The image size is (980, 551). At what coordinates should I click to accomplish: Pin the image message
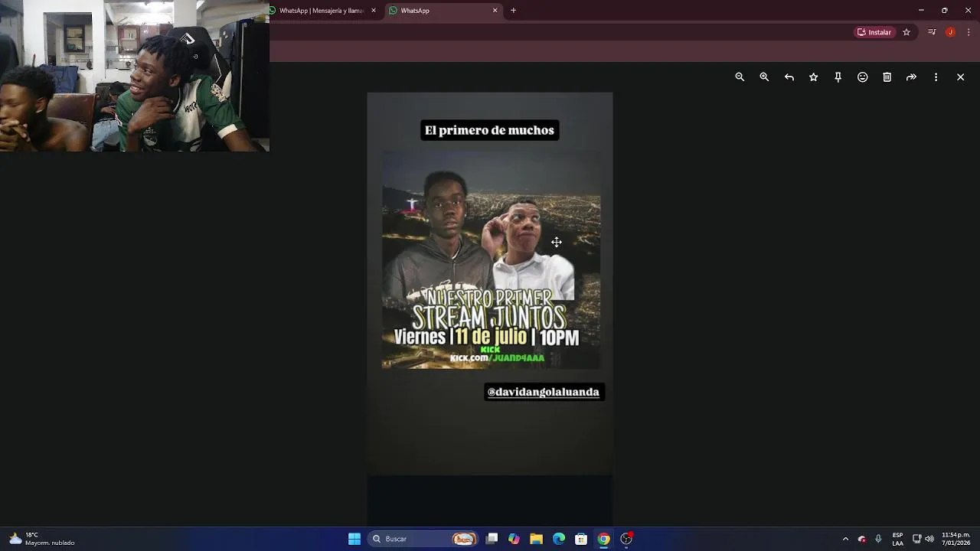[x=838, y=77]
